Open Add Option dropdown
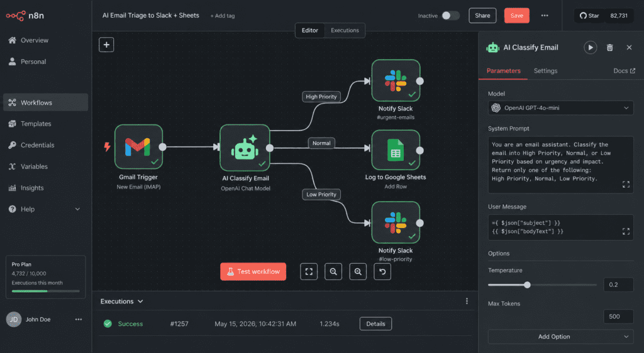 click(x=560, y=337)
